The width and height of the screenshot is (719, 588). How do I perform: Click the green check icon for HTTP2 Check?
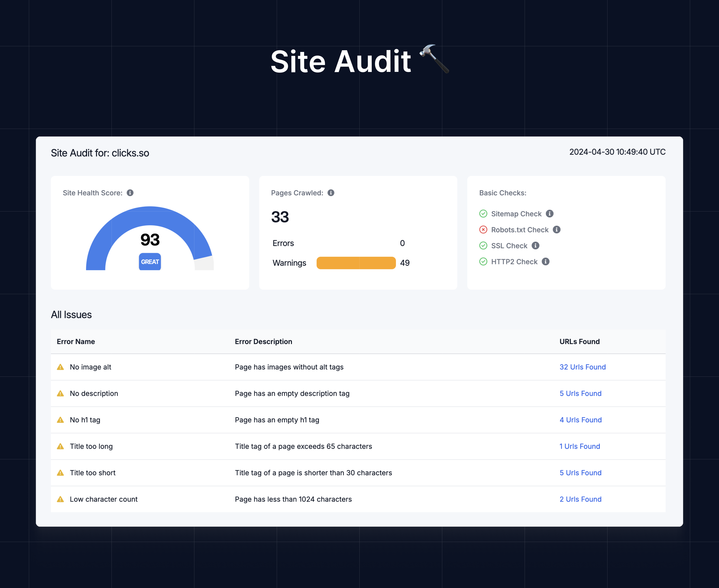(483, 262)
